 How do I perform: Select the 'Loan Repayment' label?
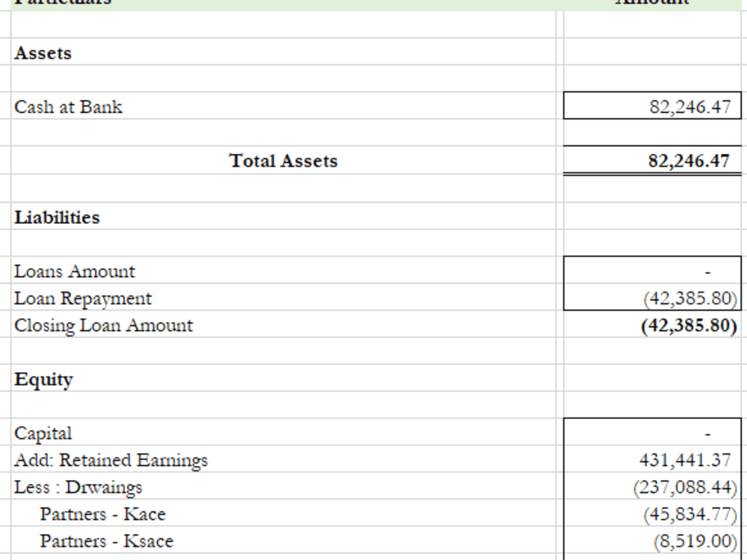[83, 299]
